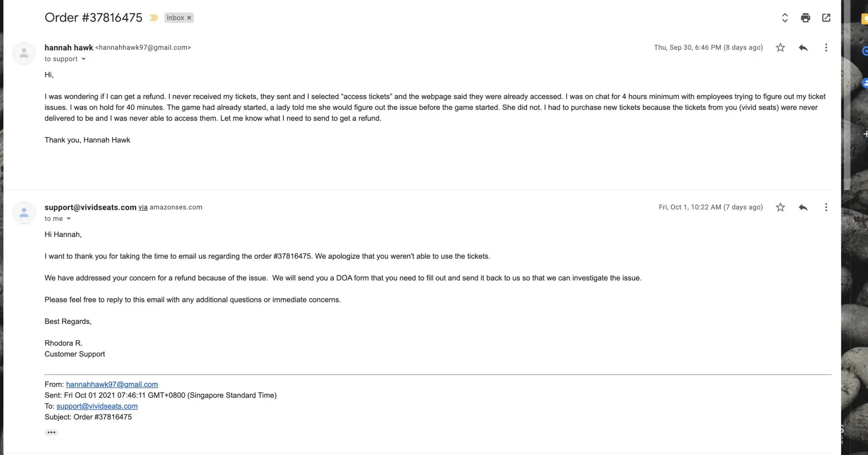Show details for "to support" recipients
Viewport: 868px width, 455px height.
pos(83,59)
